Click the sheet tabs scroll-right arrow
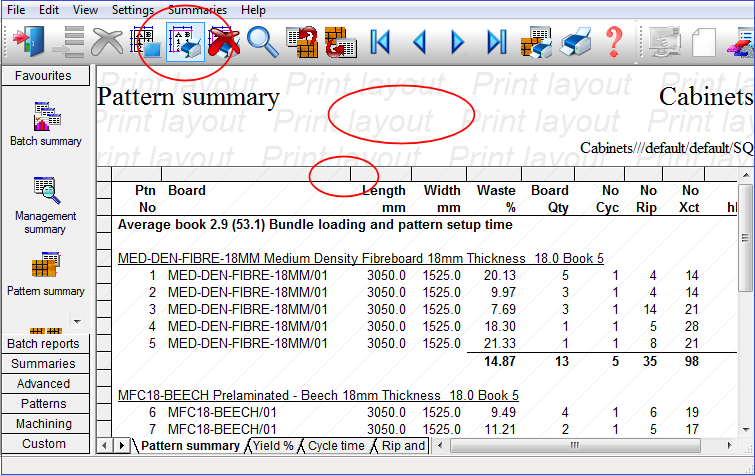755x476 pixels. (122, 446)
